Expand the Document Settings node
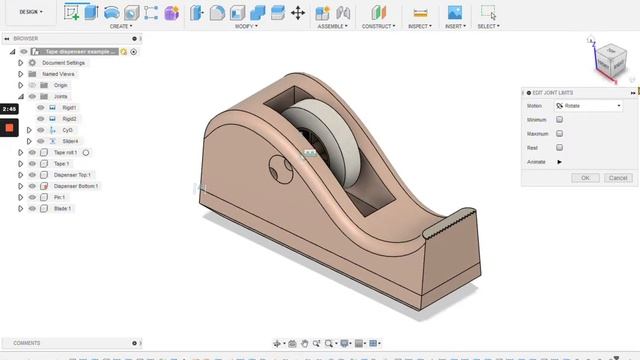This screenshot has width=640, height=360. pos(20,63)
